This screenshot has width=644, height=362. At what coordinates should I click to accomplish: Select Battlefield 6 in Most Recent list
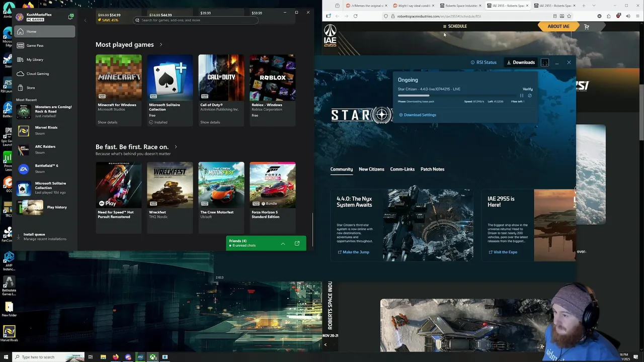point(45,168)
